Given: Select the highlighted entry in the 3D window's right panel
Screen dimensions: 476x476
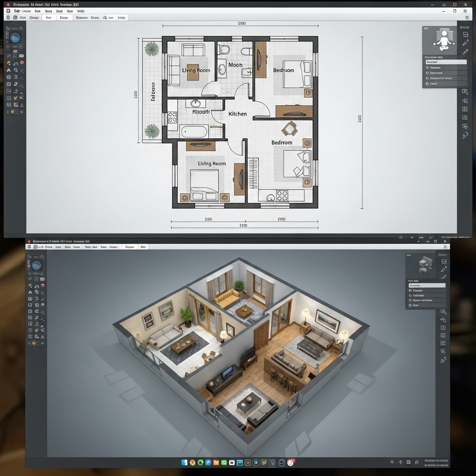Looking at the screenshot, I should pyautogui.click(x=426, y=285).
